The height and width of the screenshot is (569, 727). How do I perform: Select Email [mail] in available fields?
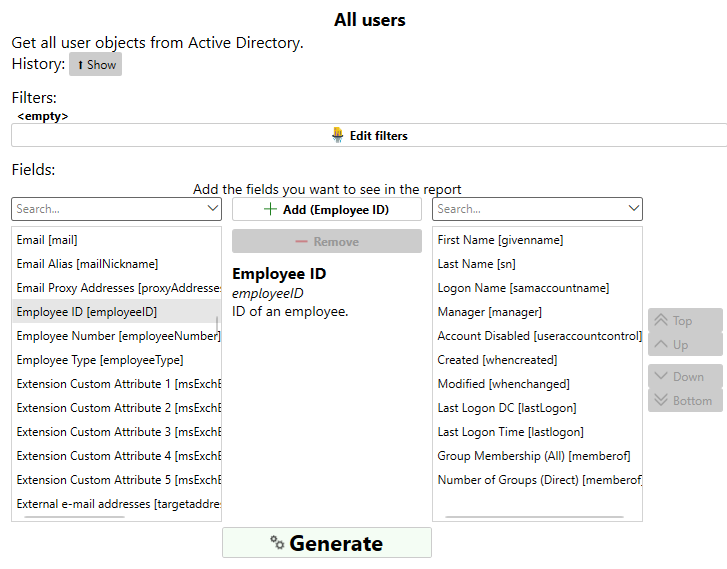tap(116, 240)
